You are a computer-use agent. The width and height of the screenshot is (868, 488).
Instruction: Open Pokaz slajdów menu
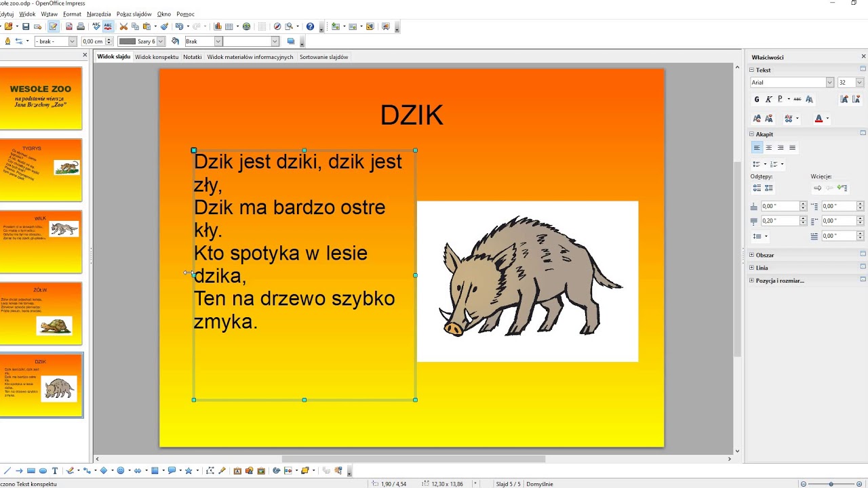134,14
